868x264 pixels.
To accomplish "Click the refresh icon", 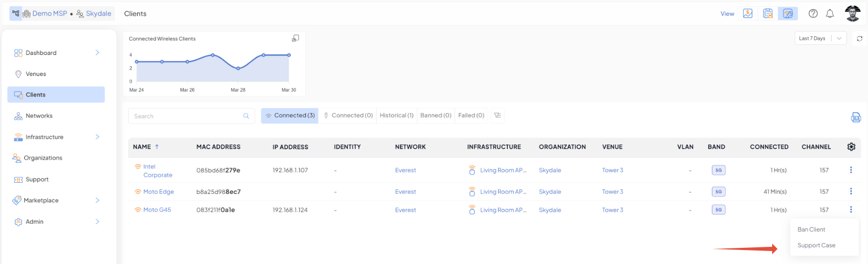I will point(859,39).
